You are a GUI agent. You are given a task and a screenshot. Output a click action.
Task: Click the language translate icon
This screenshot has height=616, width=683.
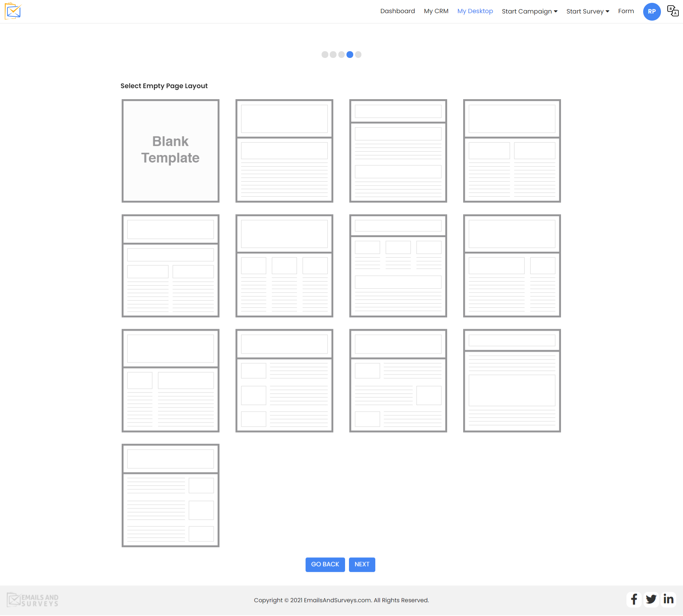pos(672,11)
